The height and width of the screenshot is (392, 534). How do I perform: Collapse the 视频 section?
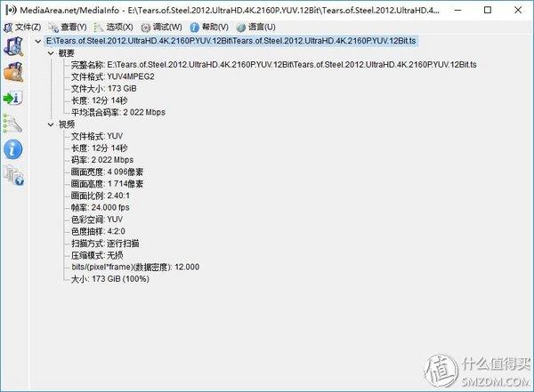point(51,124)
